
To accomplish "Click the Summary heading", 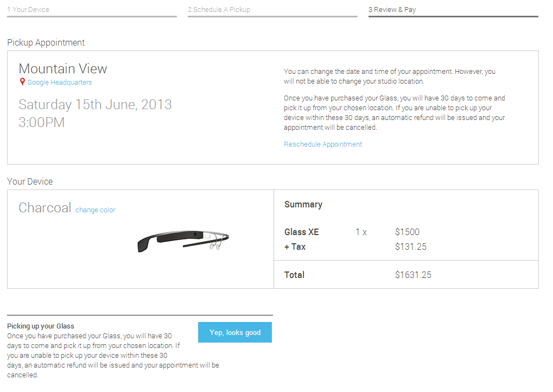I will [x=303, y=205].
